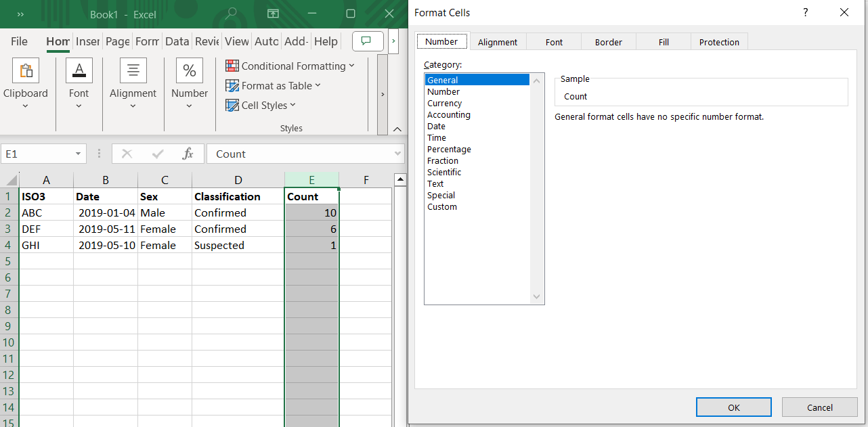Select column D header
The image size is (868, 427).
pyautogui.click(x=238, y=180)
